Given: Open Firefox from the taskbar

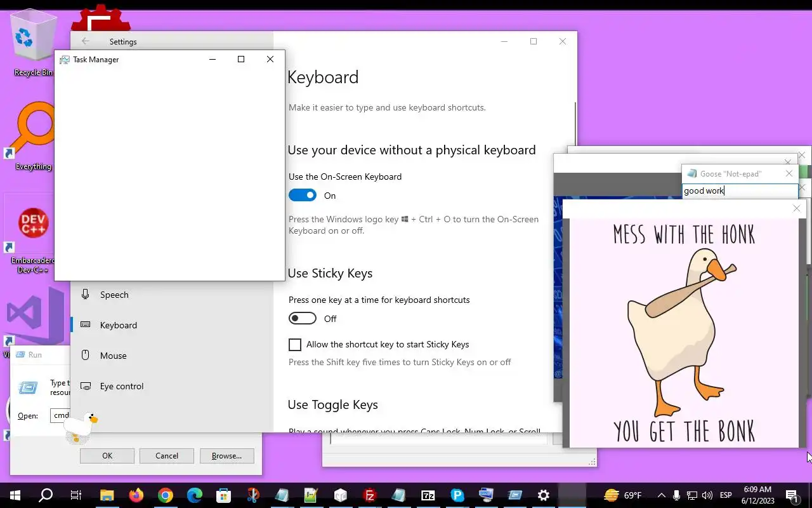Looking at the screenshot, I should point(136,495).
